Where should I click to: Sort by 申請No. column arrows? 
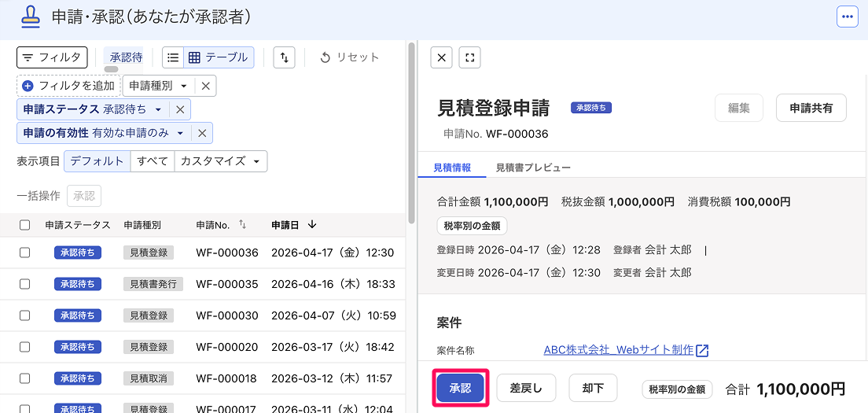(242, 224)
